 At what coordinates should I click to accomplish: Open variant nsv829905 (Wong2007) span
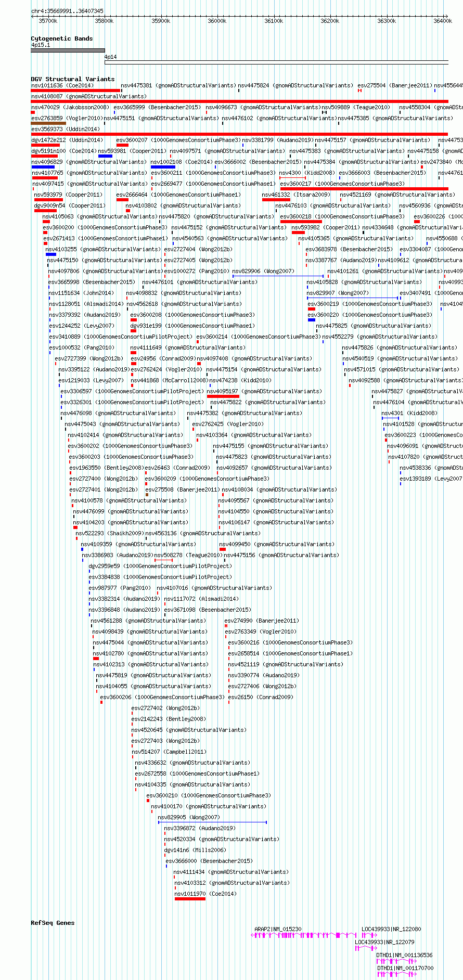212,822
